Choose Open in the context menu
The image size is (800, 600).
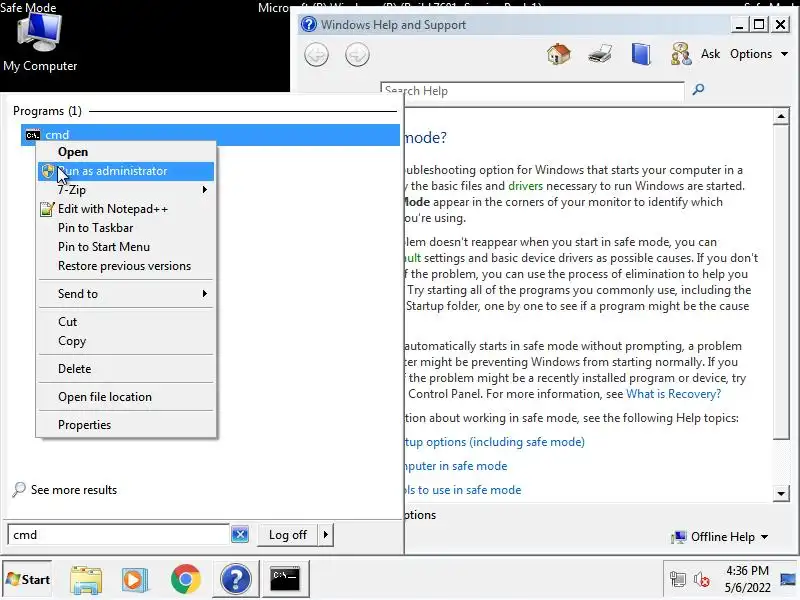point(126,152)
